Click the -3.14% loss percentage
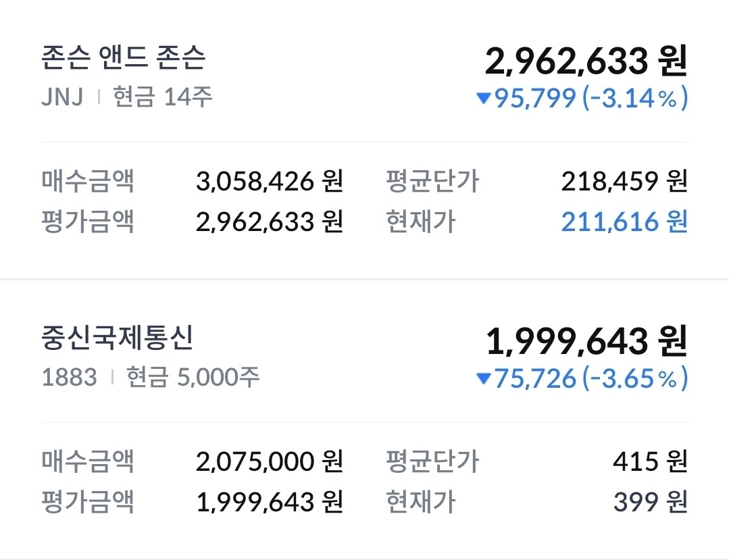The image size is (729, 560). pos(635,99)
